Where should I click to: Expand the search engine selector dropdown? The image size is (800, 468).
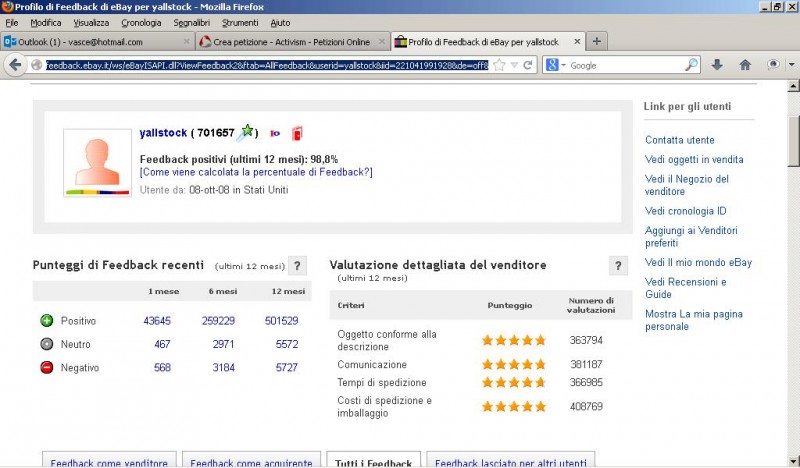click(554, 65)
